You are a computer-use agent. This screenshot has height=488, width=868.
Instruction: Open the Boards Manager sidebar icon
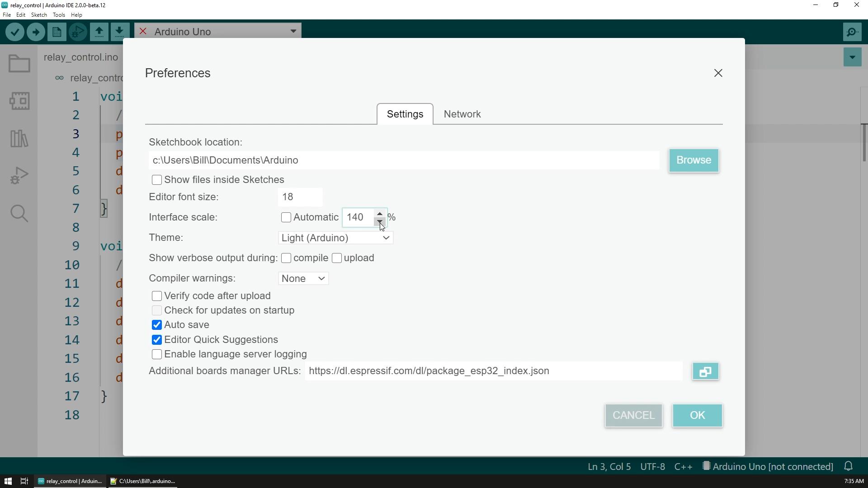tap(19, 101)
